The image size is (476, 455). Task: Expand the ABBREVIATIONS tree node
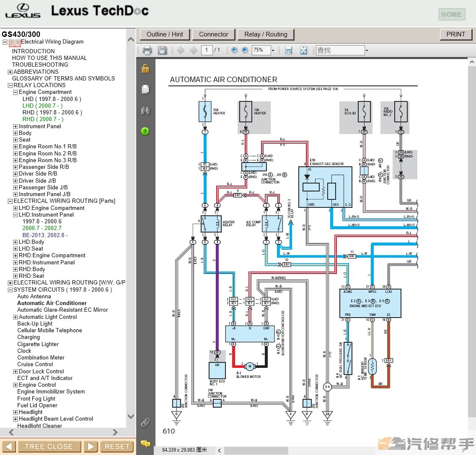[10, 72]
